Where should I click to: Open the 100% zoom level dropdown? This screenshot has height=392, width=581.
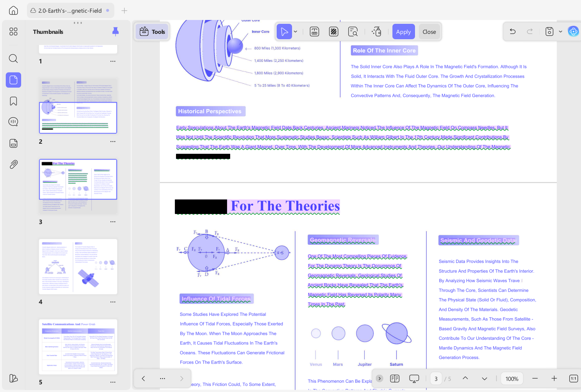click(x=512, y=379)
